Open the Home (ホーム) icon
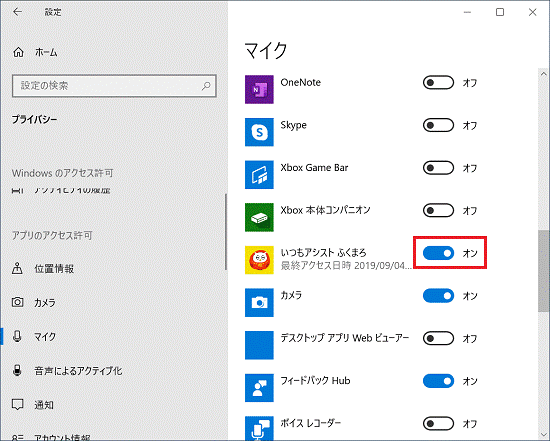The height and width of the screenshot is (441, 550). click(18, 52)
